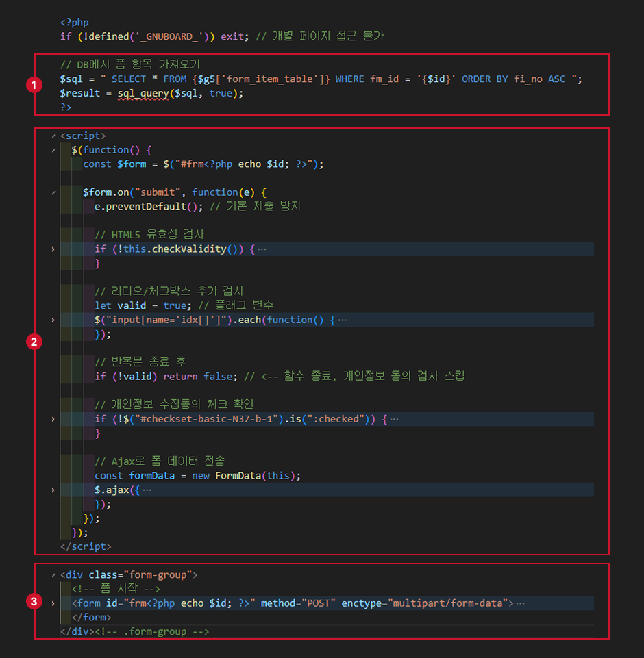Click the ellipsis after is(":checked")) {

coord(394,419)
